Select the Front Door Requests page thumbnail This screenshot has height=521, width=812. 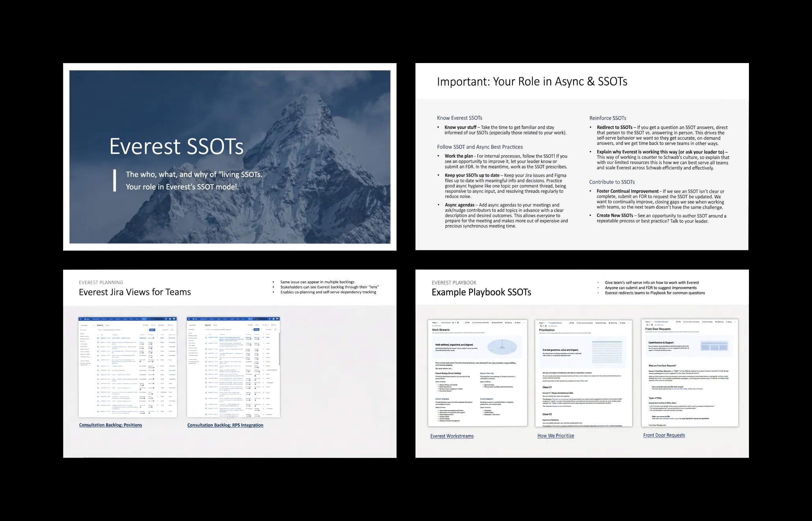coord(690,373)
